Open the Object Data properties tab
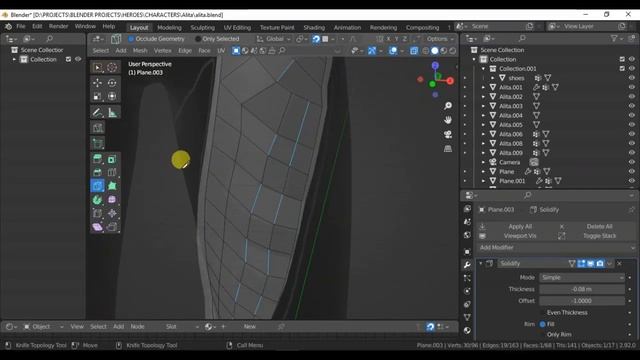Screen dimensions: 640x360 tap(467, 317)
